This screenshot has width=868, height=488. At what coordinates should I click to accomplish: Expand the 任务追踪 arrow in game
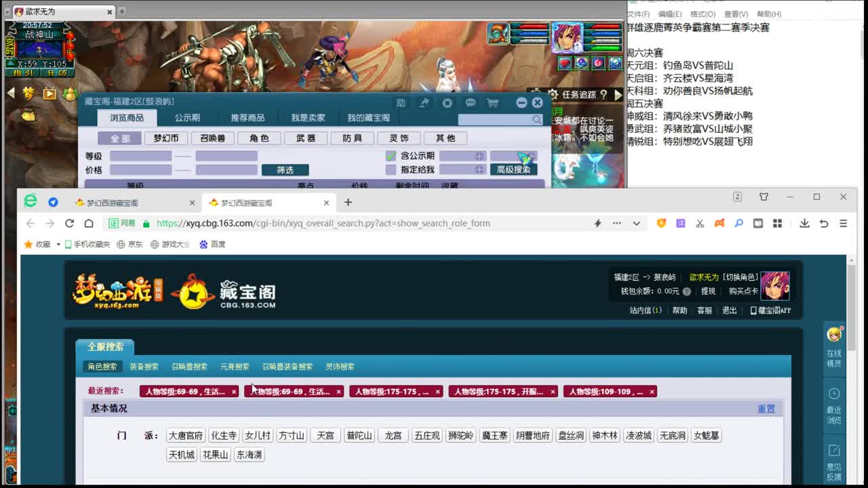point(618,95)
